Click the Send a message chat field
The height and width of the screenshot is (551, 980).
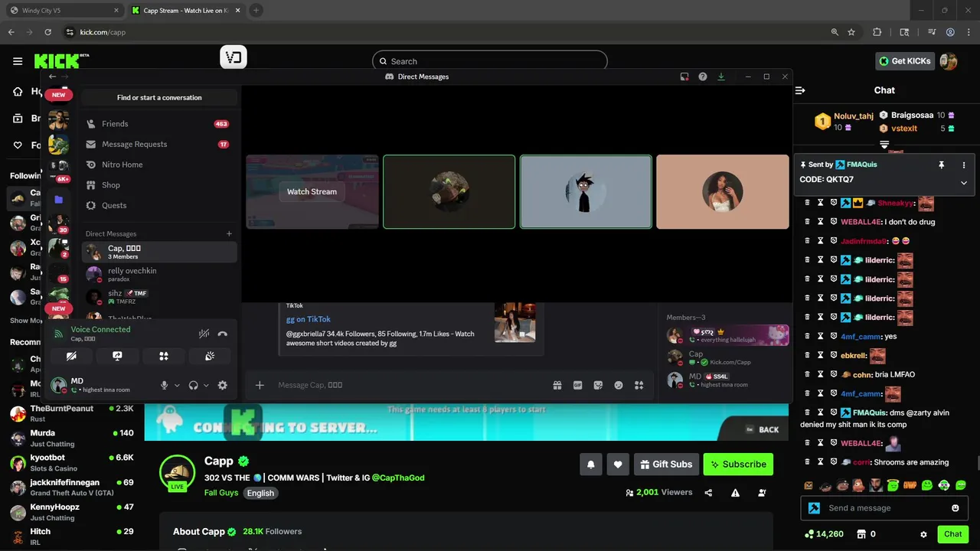pyautogui.click(x=884, y=508)
